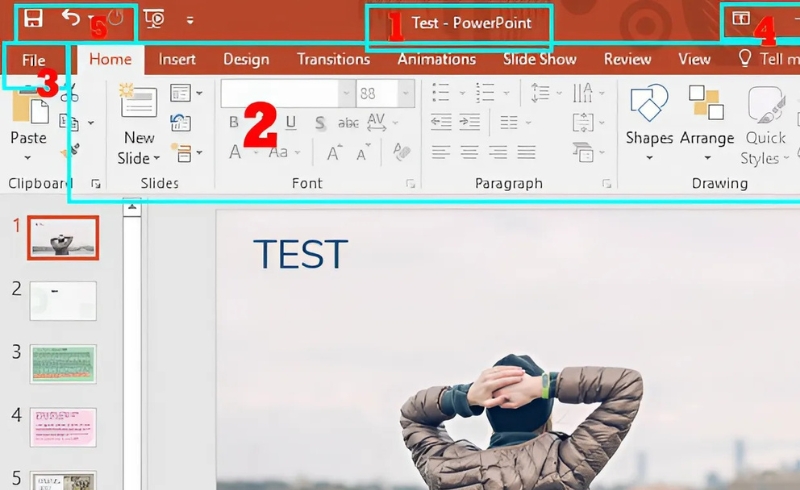Save the presentation from Quick Access Toolbar

pos(33,19)
